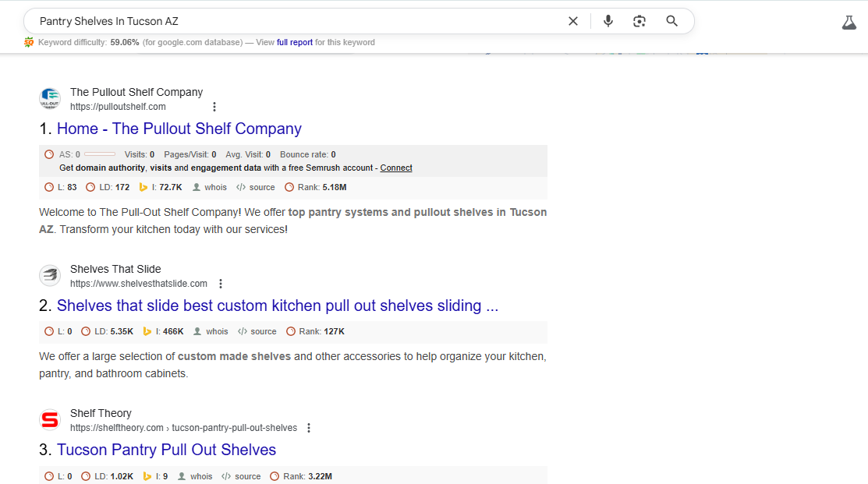
Task: Open more options for pulloutshelf.com result
Action: point(214,107)
